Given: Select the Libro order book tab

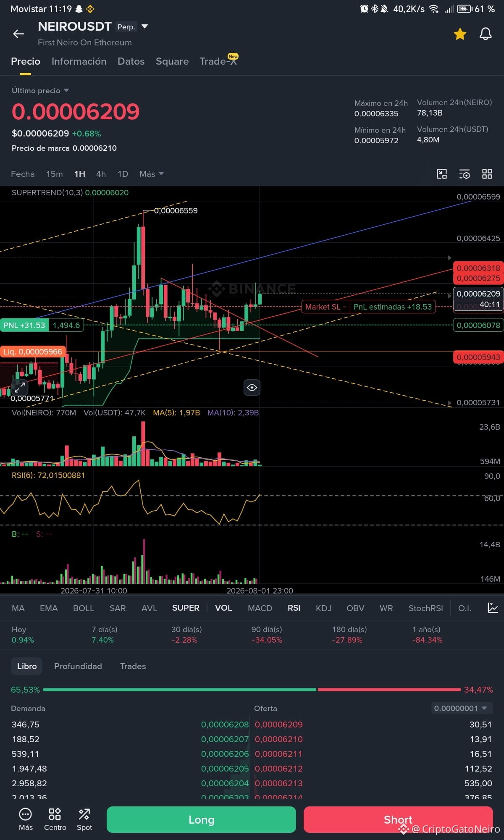Looking at the screenshot, I should (x=27, y=666).
